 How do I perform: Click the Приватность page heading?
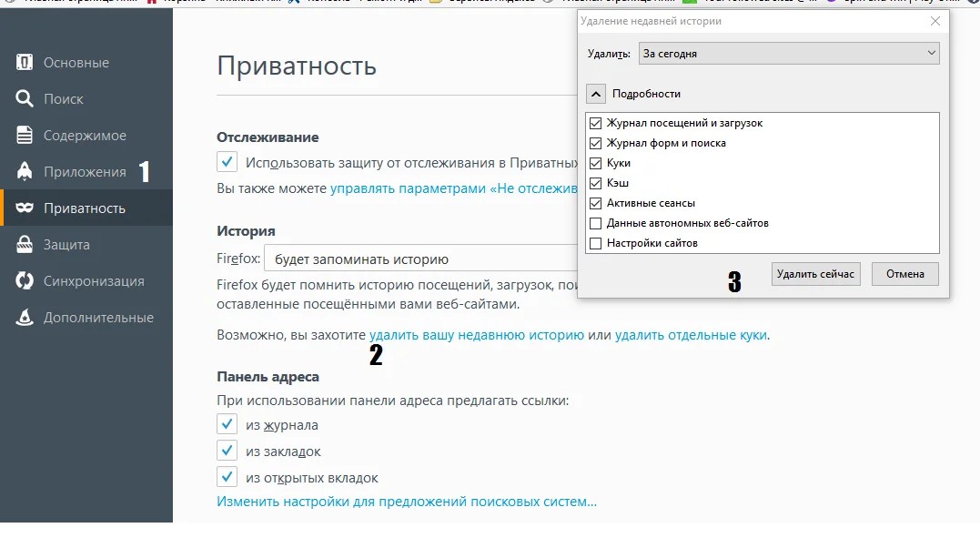coord(297,66)
